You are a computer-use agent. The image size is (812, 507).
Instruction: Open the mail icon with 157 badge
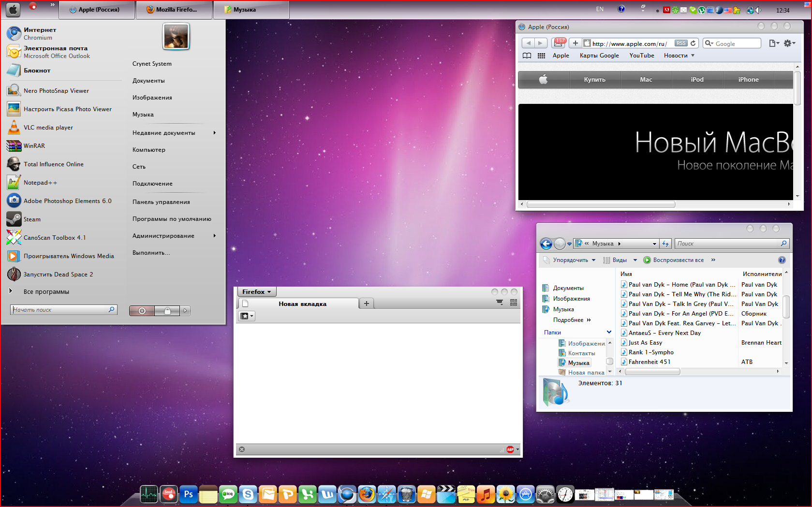(559, 43)
